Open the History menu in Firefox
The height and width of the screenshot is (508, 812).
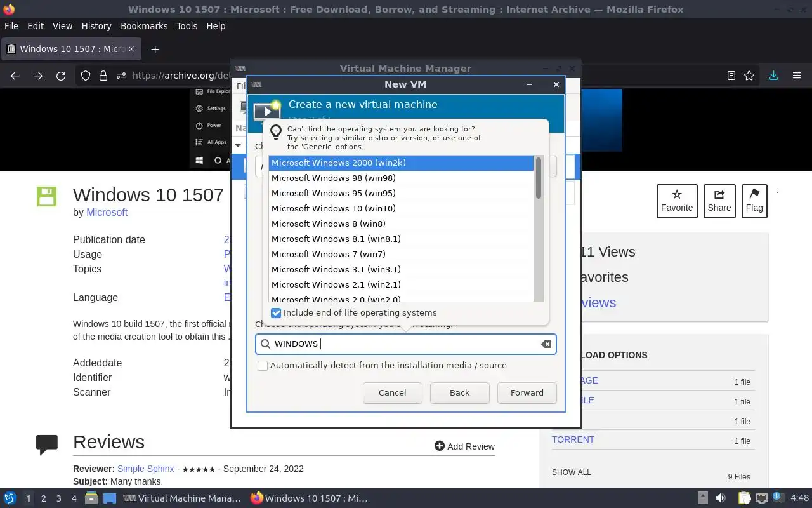click(96, 26)
